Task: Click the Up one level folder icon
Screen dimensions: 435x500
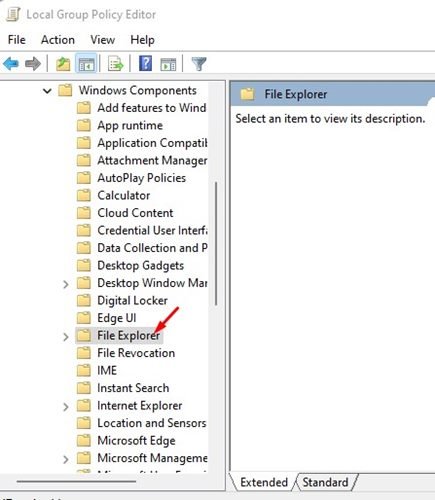Action: [63, 64]
